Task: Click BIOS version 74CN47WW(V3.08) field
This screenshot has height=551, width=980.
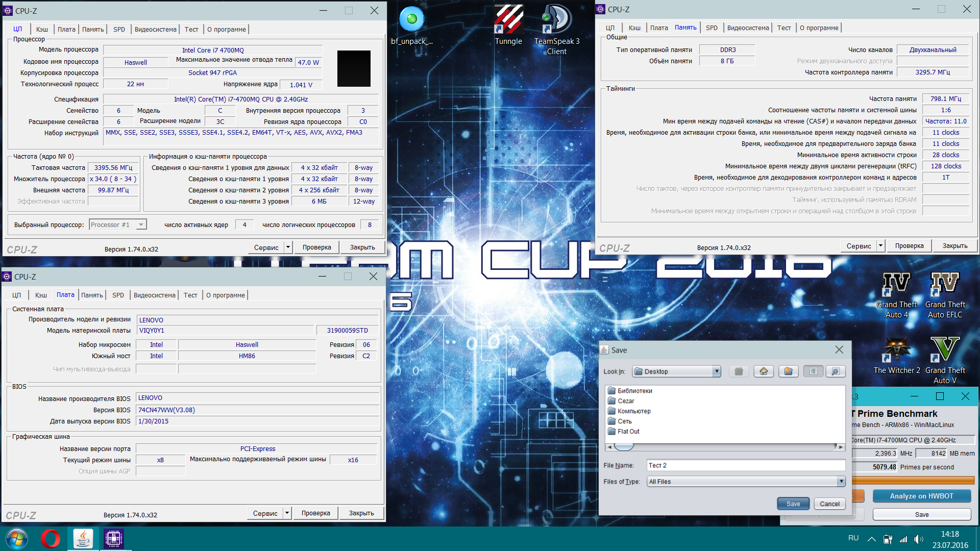Action: tap(258, 410)
